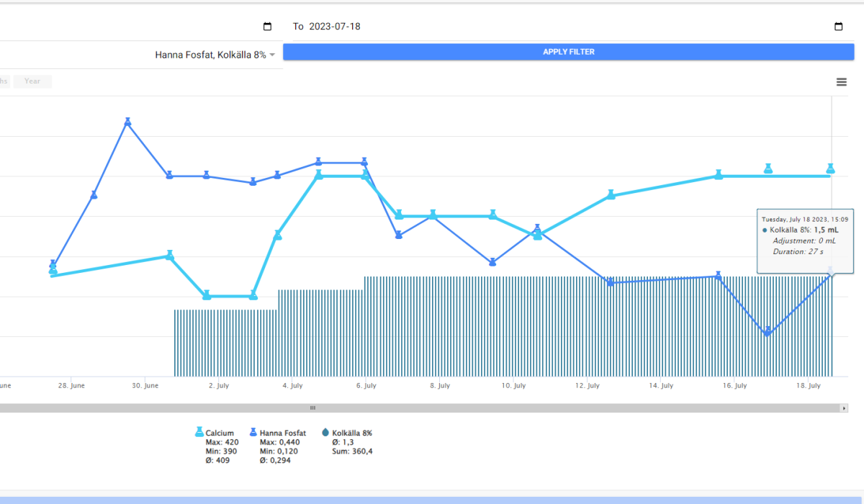This screenshot has height=504, width=864.
Task: Click Calcium average 'Ø: 409'
Action: pyautogui.click(x=217, y=461)
